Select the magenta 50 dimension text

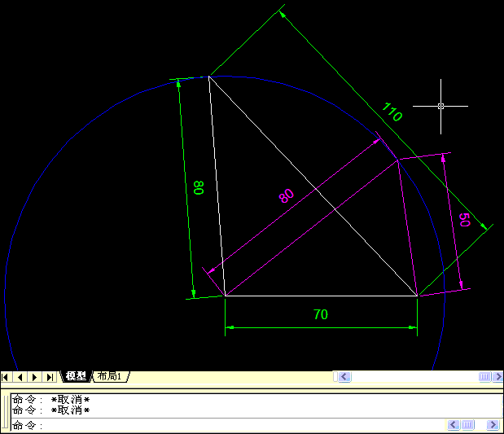[x=464, y=220]
